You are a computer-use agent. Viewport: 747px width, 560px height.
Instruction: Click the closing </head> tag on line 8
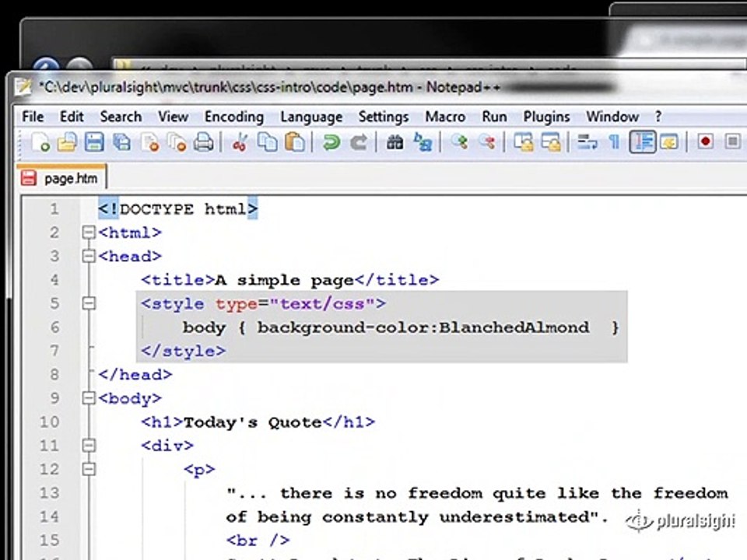[135, 375]
